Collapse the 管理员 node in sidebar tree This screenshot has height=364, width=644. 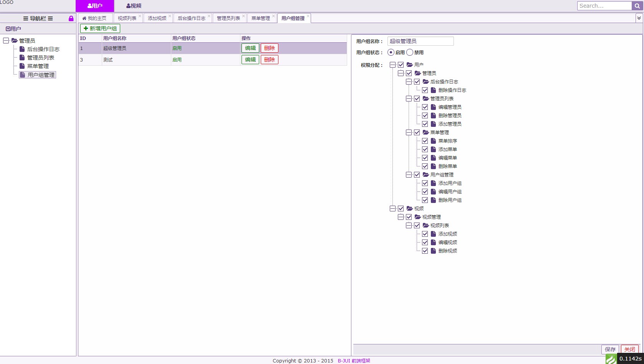pyautogui.click(x=6, y=40)
